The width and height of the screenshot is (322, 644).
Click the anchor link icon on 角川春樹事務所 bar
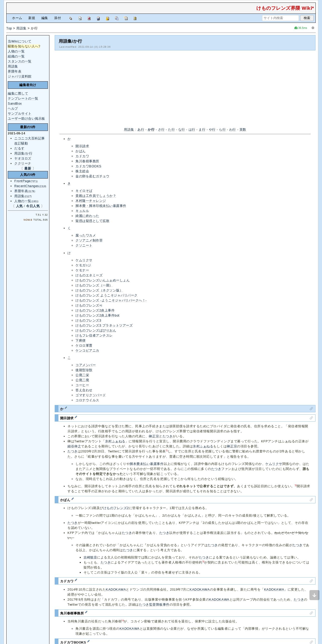(311, 613)
